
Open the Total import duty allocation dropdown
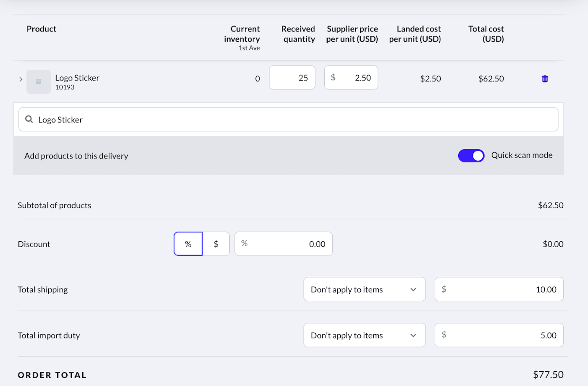click(364, 335)
